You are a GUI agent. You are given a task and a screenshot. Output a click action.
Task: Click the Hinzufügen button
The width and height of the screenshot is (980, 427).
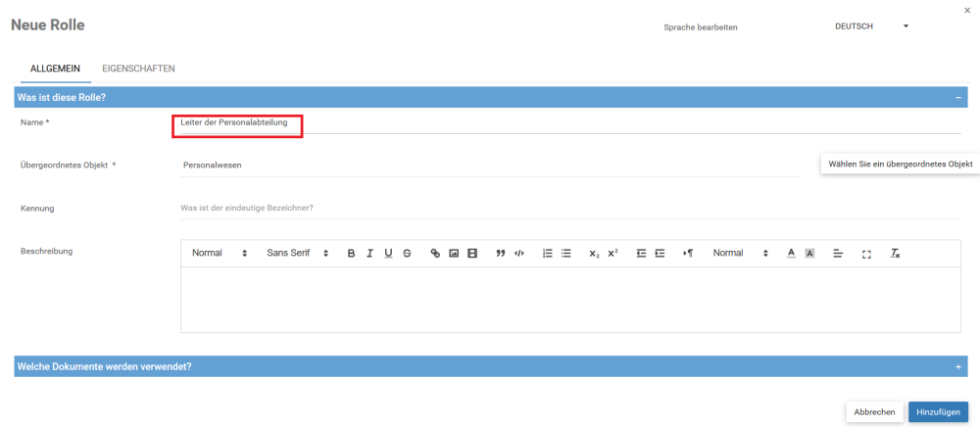pos(938,412)
